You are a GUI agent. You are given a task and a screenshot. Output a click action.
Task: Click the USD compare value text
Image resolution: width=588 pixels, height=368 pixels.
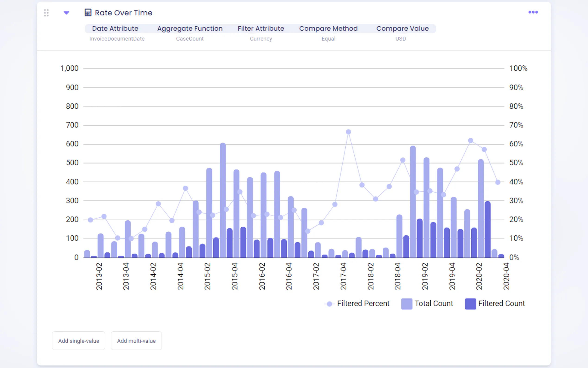click(400, 39)
